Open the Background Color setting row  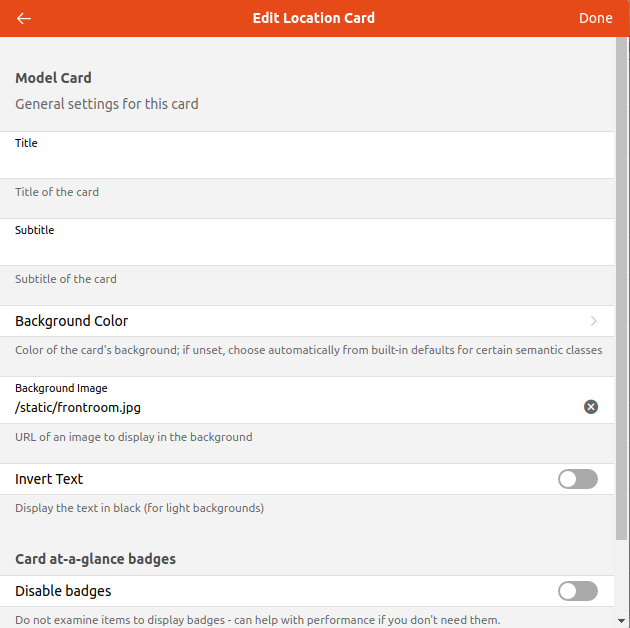coord(300,321)
